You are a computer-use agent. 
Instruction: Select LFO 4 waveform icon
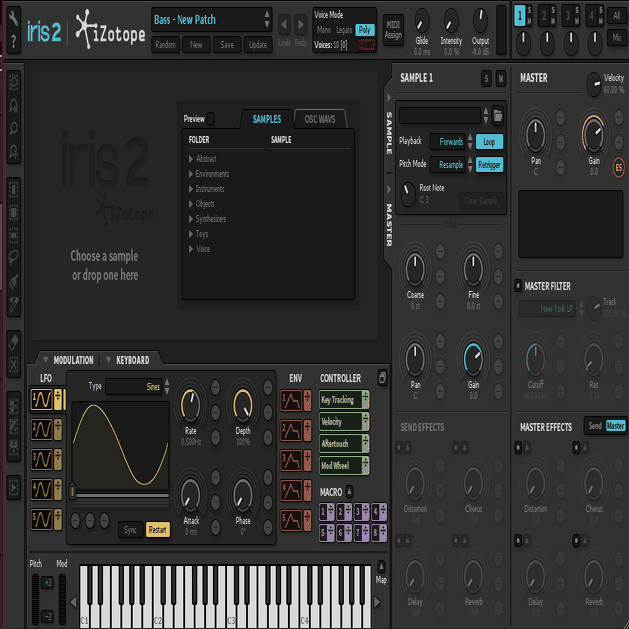42,489
